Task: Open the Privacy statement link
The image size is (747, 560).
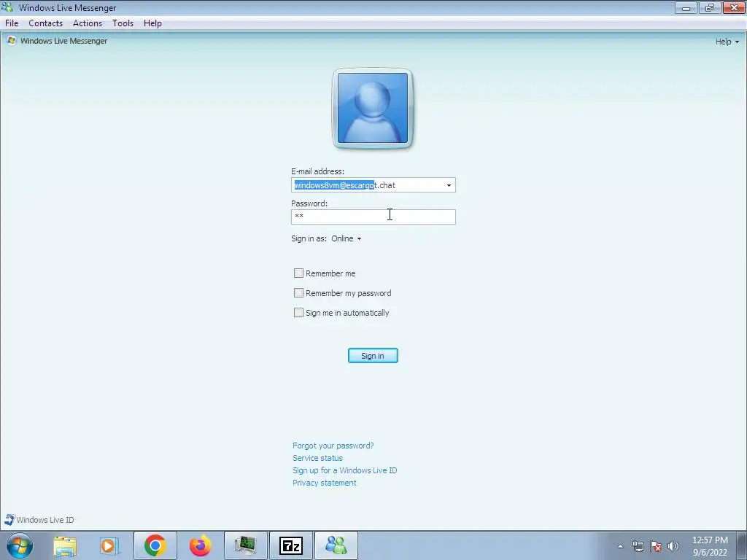Action: pyautogui.click(x=325, y=483)
